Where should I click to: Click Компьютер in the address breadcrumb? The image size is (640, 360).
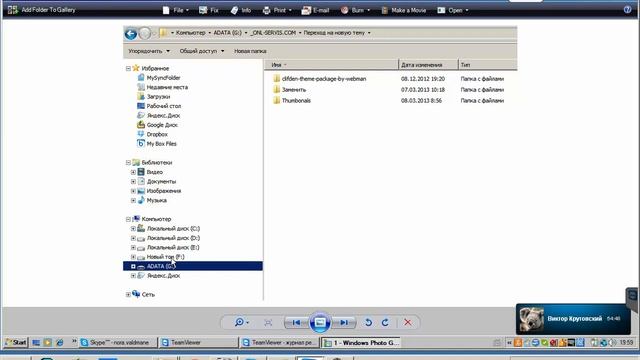tap(191, 33)
